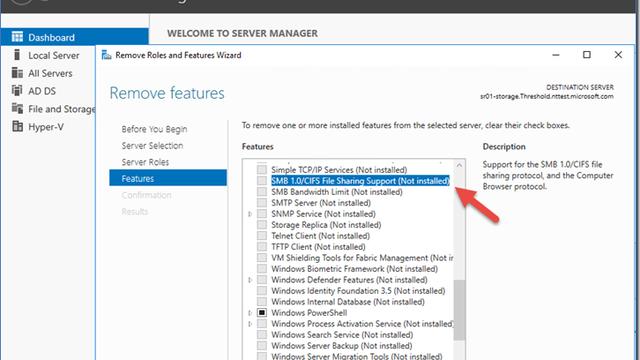Select Storage Replica (Not installed) row
The height and width of the screenshot is (360, 640).
pos(326,224)
